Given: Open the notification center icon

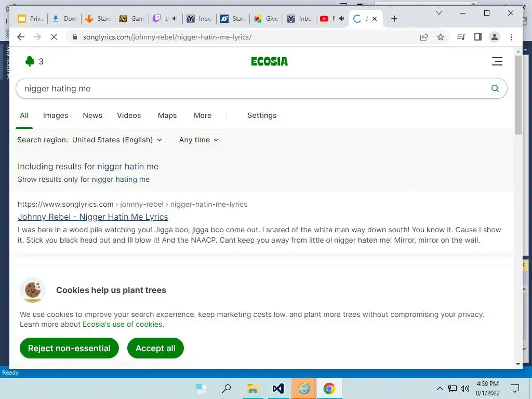Looking at the screenshot, I should point(515,389).
